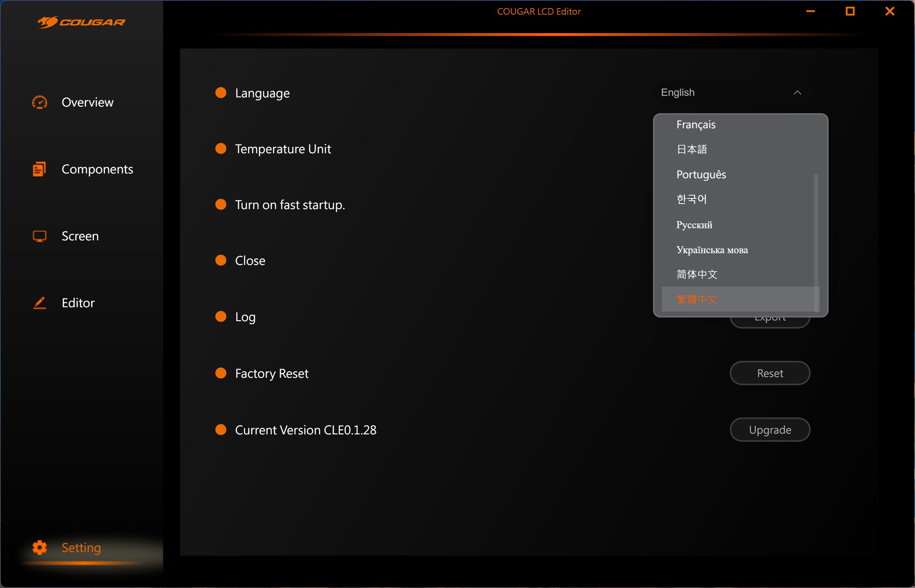The width and height of the screenshot is (915, 588).
Task: Click the orange bullet beside Language
Action: coord(221,93)
